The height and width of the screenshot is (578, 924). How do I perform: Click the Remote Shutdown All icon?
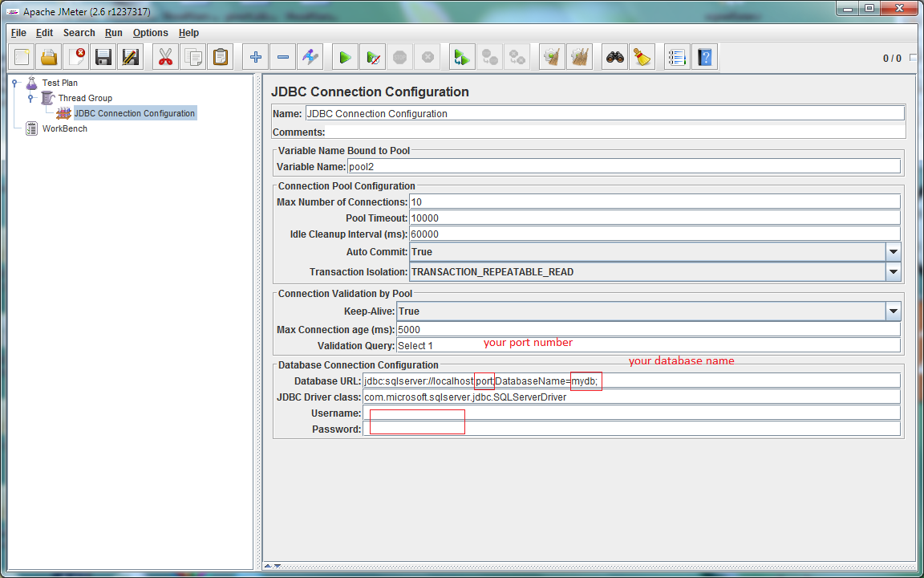(517, 57)
